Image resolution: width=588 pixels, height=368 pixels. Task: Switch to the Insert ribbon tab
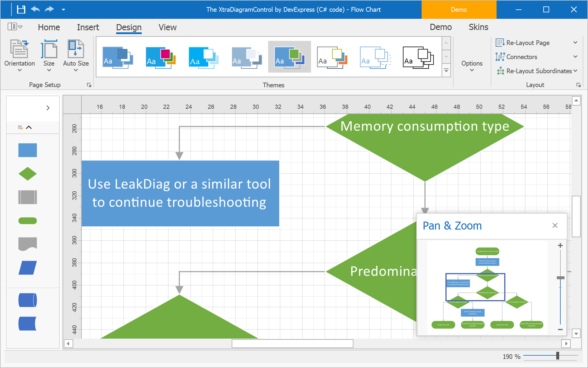(88, 27)
